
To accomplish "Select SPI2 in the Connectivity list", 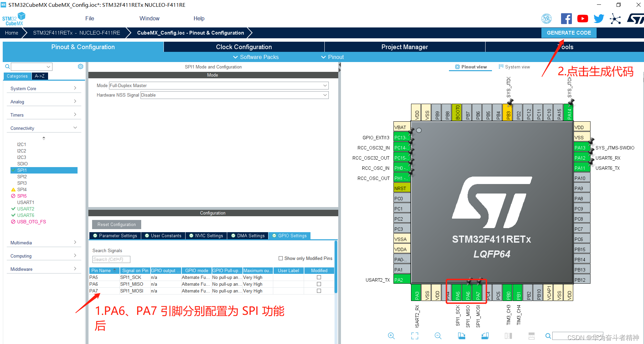I will pos(22,177).
